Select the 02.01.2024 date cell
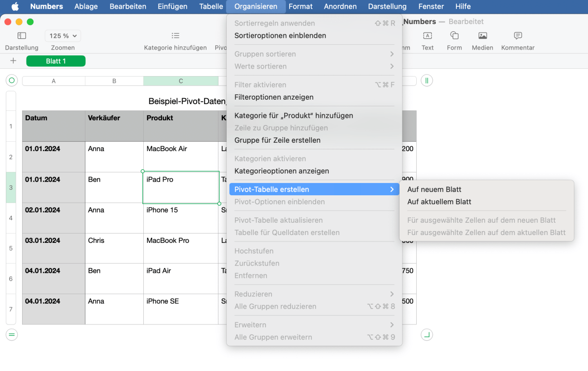The height and width of the screenshot is (371, 588). pyautogui.click(x=53, y=218)
